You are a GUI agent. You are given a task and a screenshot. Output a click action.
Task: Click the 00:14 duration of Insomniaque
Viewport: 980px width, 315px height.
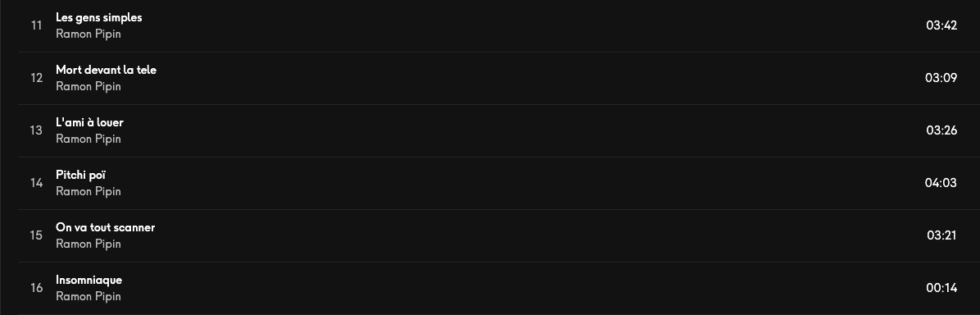click(941, 288)
